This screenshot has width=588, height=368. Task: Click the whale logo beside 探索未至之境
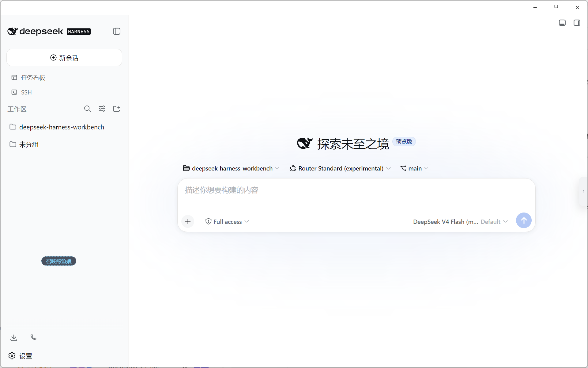305,144
